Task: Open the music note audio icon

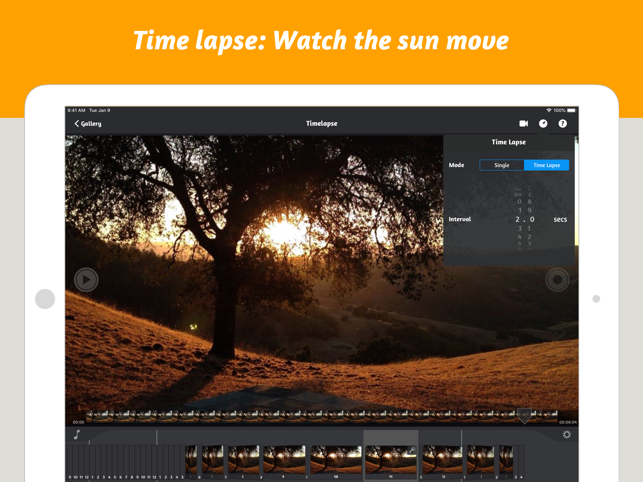Action: coord(77,434)
